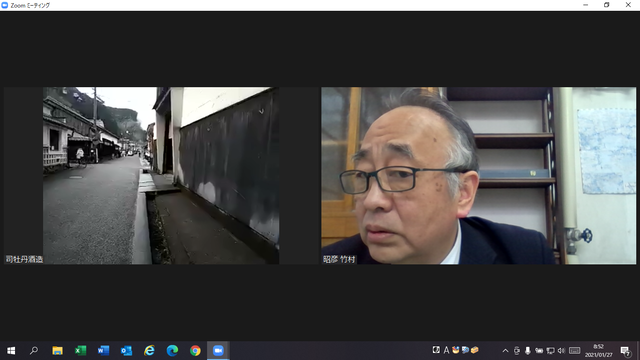
Task: Open the IME toolbox icon
Action: (x=474, y=350)
